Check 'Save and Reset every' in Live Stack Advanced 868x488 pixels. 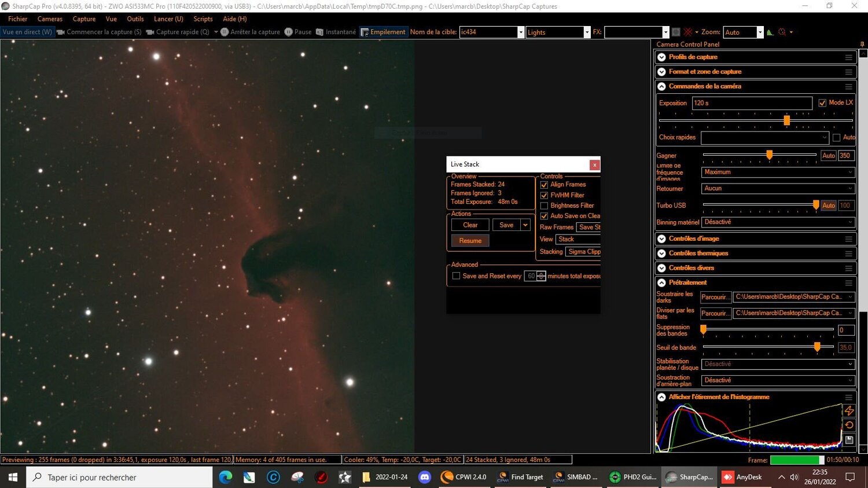[x=457, y=276]
